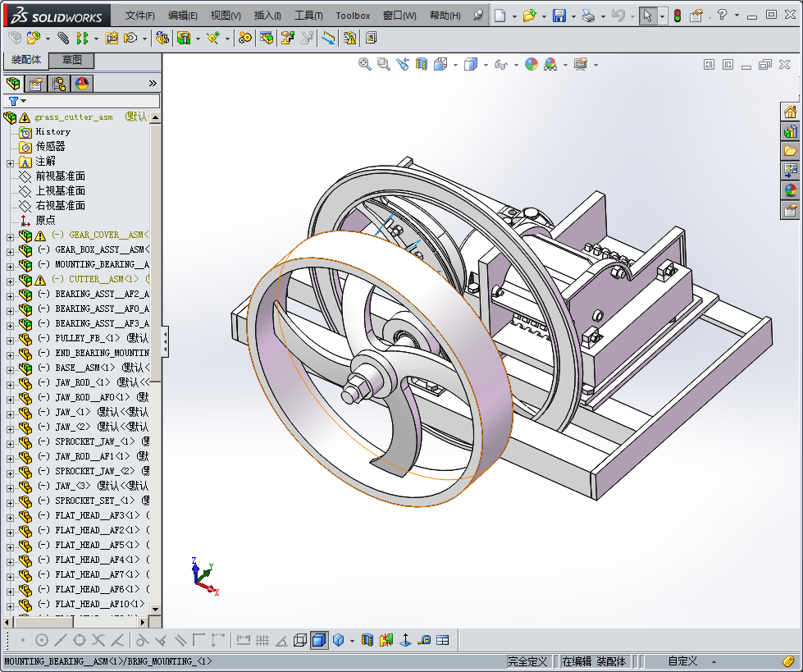Viewport: 803px width, 672px height.
Task: Open the 工具(T) menu
Action: (x=308, y=16)
